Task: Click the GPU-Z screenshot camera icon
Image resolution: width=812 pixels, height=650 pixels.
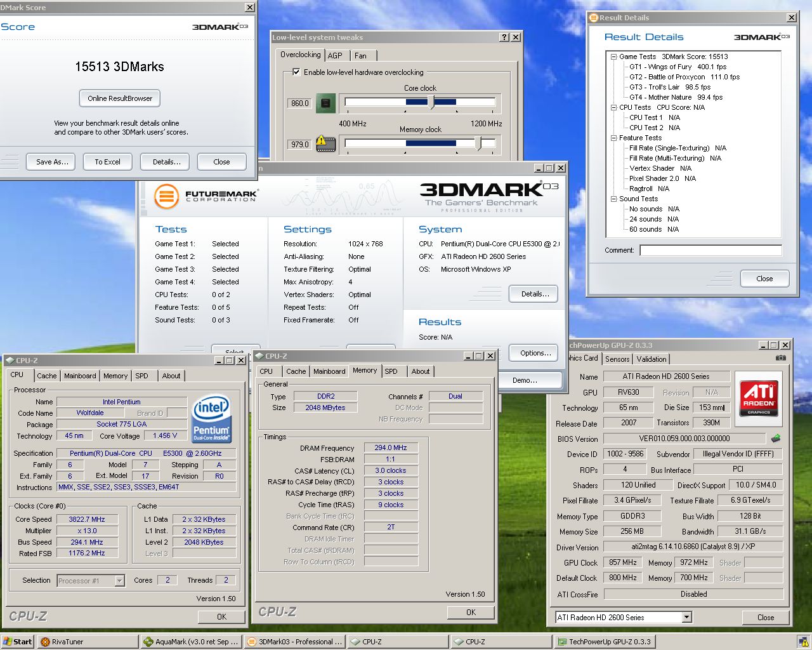Action: [x=781, y=358]
